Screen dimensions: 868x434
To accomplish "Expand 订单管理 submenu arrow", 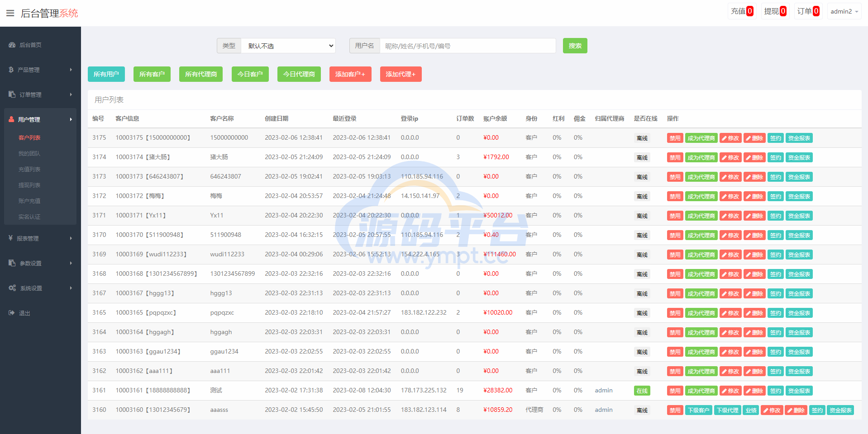I will pos(71,94).
